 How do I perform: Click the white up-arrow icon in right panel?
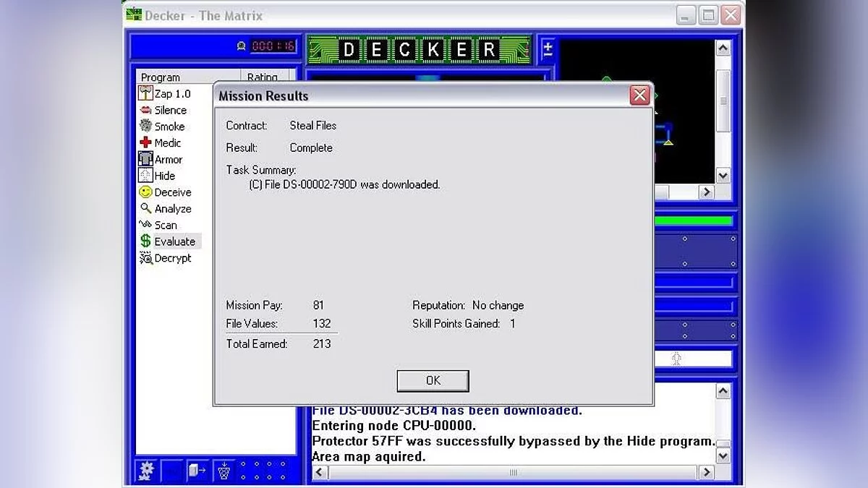[676, 358]
